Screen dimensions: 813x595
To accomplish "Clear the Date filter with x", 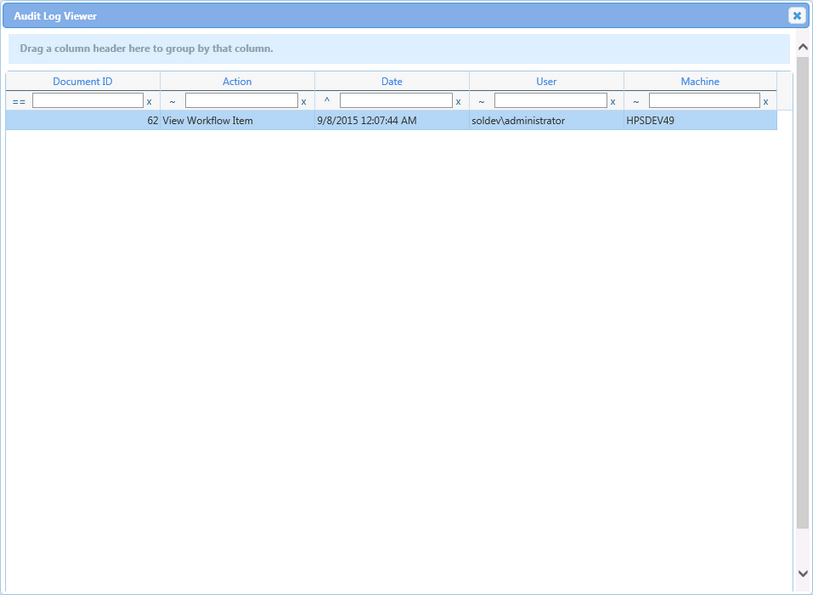I will (458, 102).
